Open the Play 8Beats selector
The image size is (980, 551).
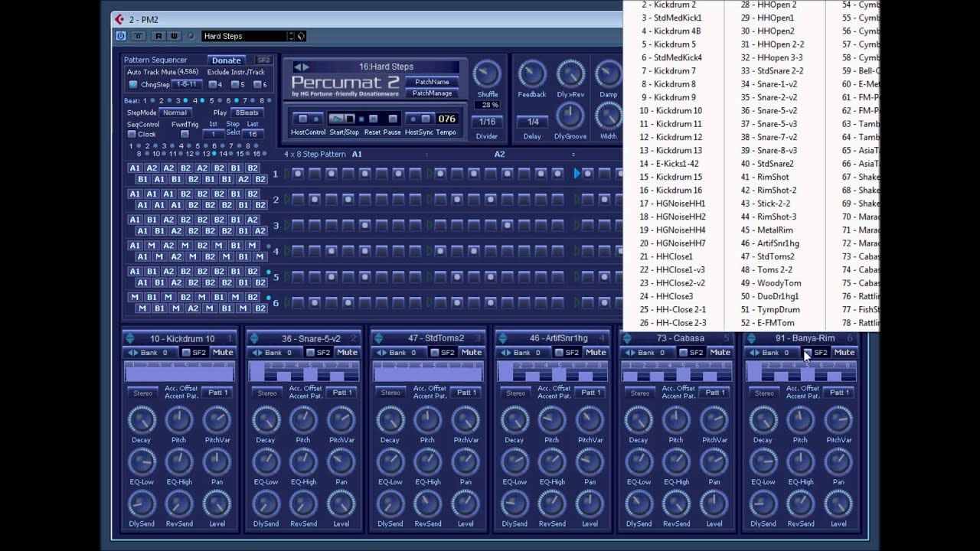[x=247, y=112]
